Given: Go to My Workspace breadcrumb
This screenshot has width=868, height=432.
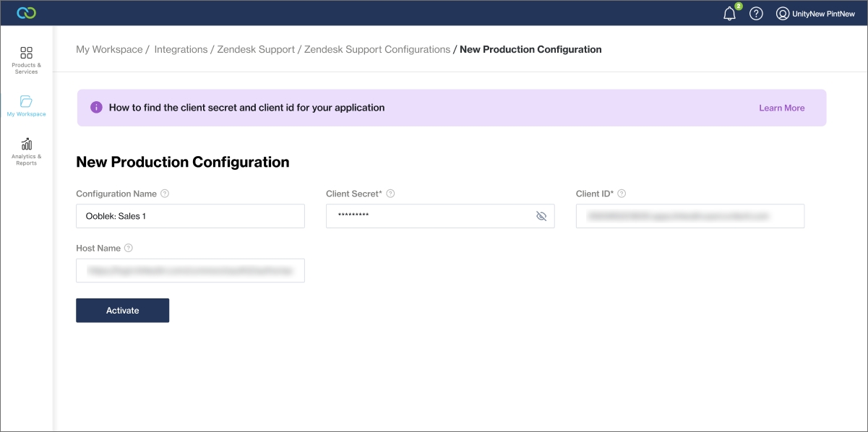Looking at the screenshot, I should click(x=109, y=49).
